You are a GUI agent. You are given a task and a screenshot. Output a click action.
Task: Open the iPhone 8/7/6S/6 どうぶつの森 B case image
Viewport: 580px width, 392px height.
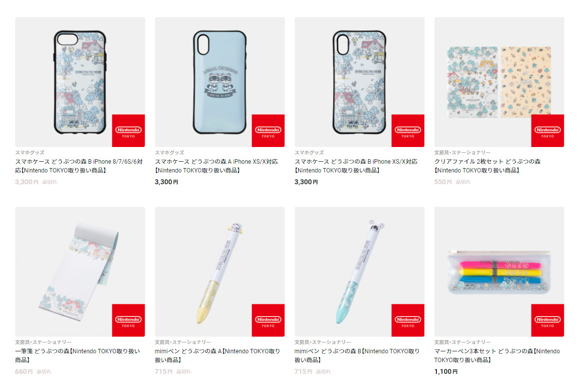click(80, 82)
